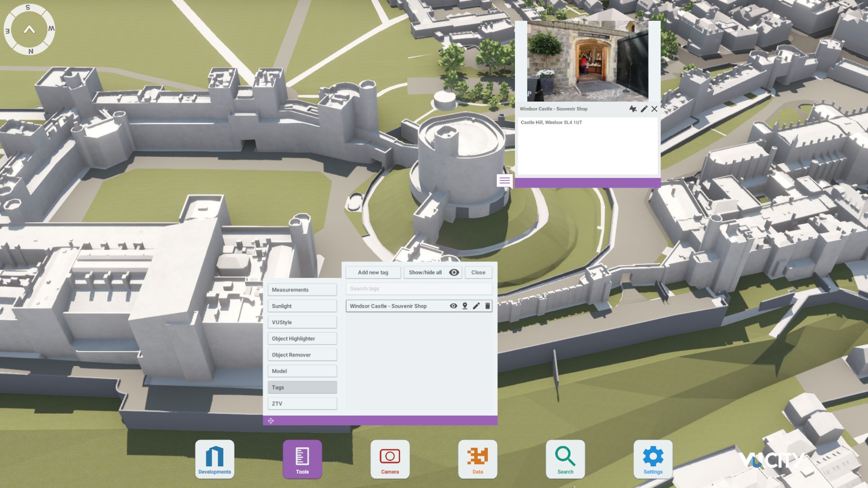This screenshot has height=488, width=868.
Task: Edit tag using popup pencil icon
Action: coord(644,109)
